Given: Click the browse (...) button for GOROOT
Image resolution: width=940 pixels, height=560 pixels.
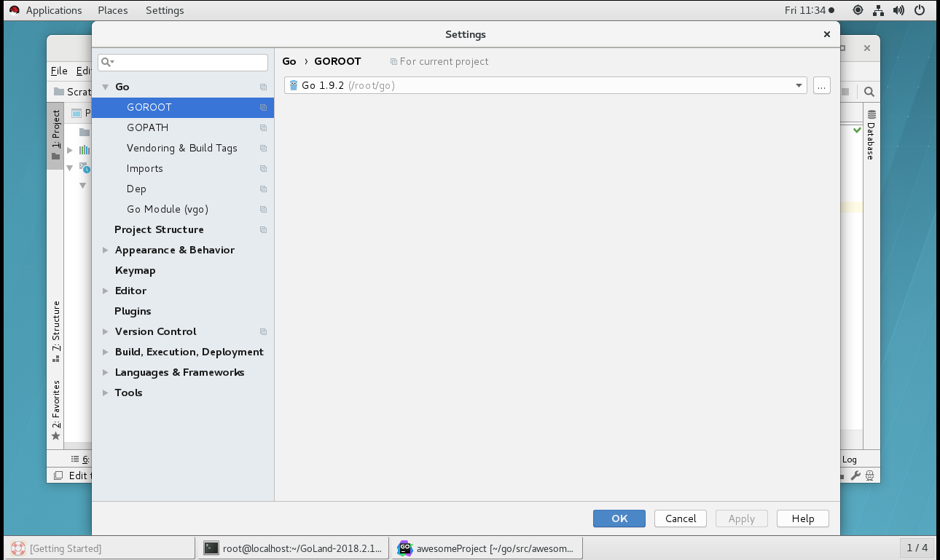Looking at the screenshot, I should click(821, 85).
